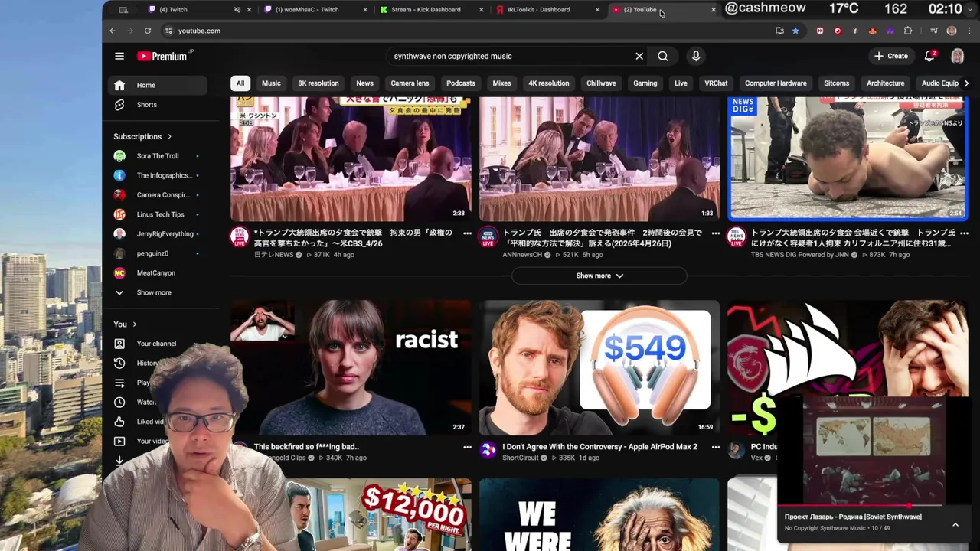This screenshot has height=551, width=980.
Task: Go back with the browser back arrow
Action: point(113,31)
